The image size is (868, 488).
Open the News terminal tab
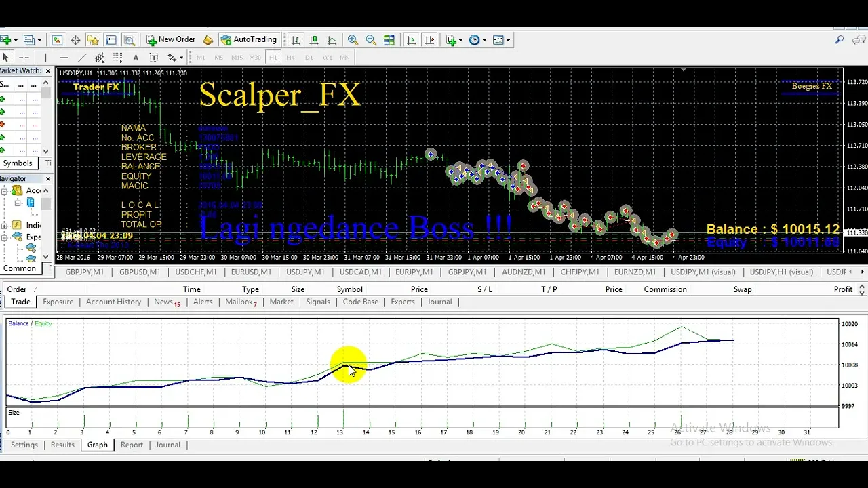point(166,302)
